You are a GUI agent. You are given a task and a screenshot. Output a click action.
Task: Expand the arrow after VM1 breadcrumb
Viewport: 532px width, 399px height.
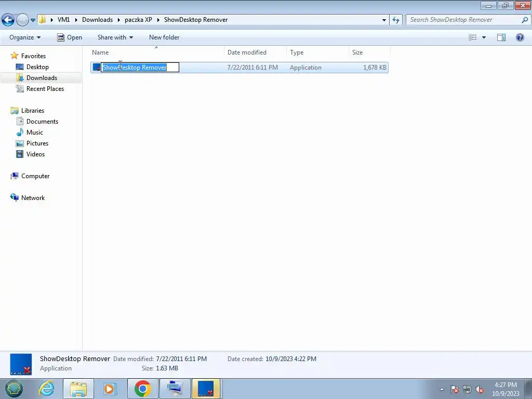76,20
